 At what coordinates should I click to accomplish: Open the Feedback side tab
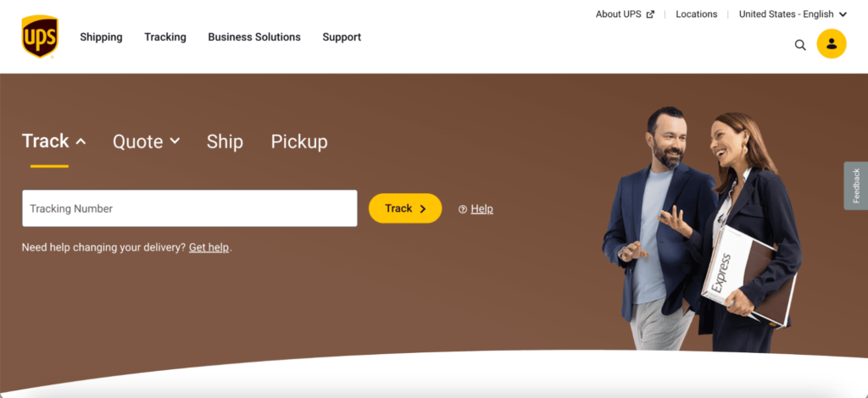click(x=856, y=185)
